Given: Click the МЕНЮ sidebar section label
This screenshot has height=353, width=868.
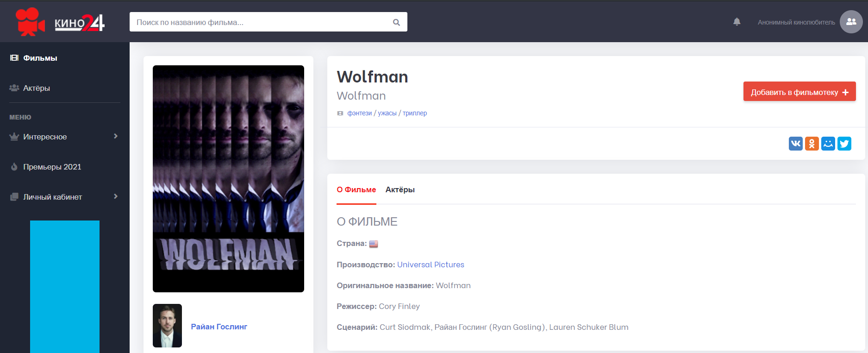Looking at the screenshot, I should [x=20, y=117].
